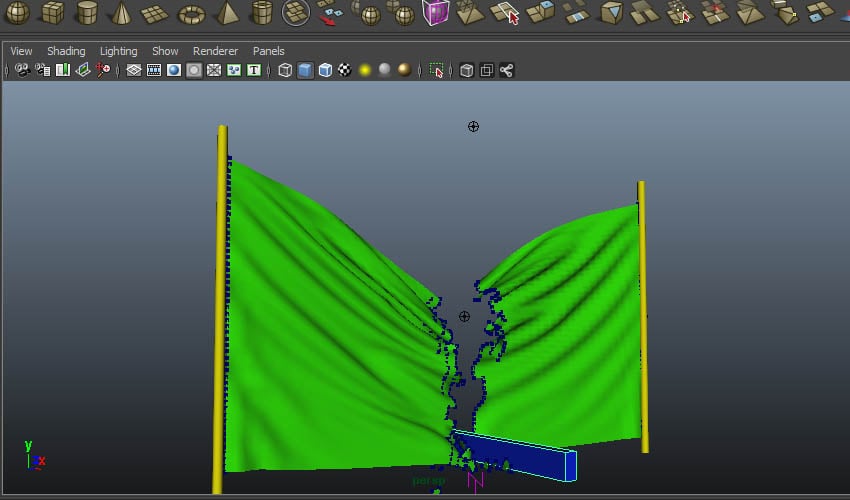Viewport: 850px width, 500px height.
Task: Expand the Panels menu
Action: pos(268,51)
